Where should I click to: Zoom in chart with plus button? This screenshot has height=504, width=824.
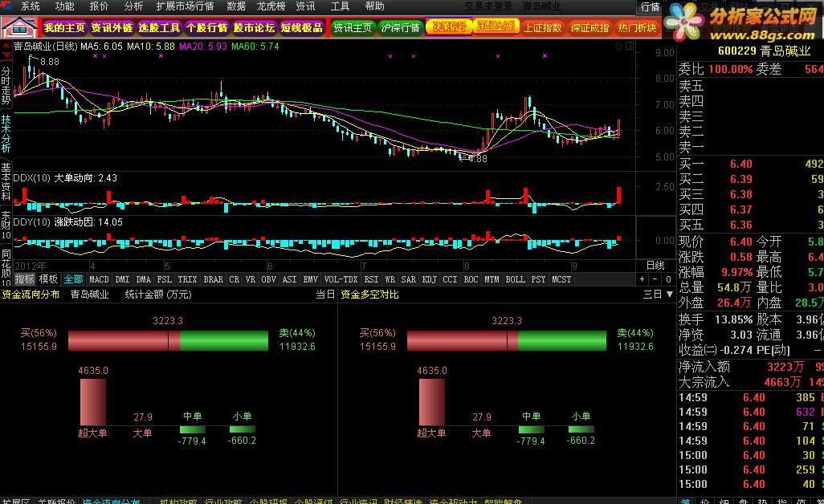[x=642, y=279]
